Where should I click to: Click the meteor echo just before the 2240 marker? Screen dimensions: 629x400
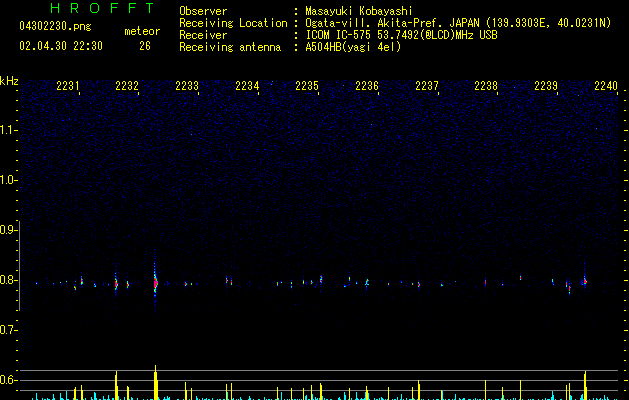[585, 281]
